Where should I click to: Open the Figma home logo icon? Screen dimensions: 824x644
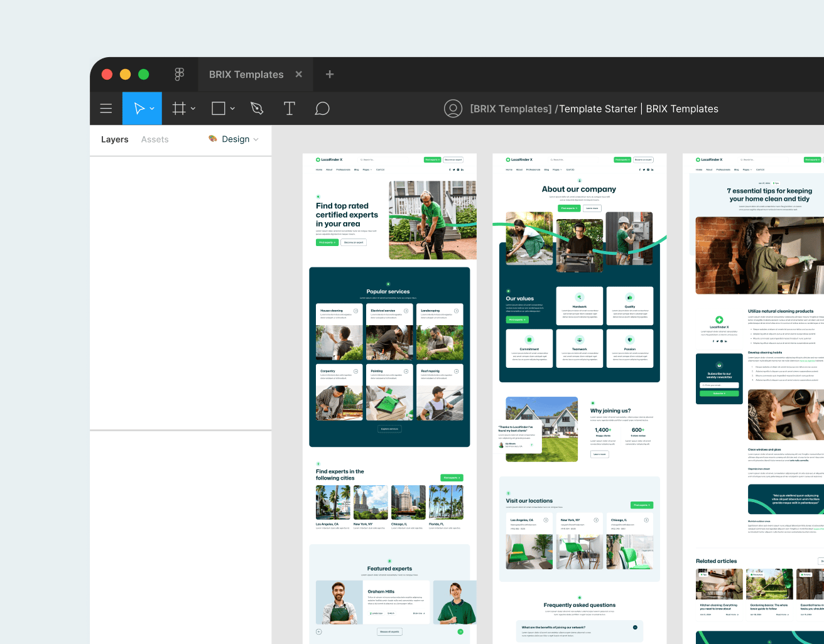tap(180, 74)
